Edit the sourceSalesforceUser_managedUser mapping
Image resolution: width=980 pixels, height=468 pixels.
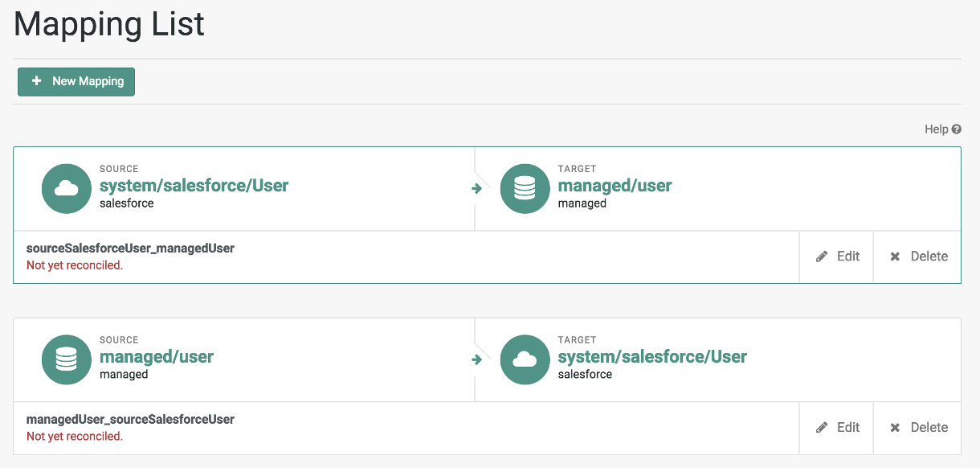click(836, 257)
